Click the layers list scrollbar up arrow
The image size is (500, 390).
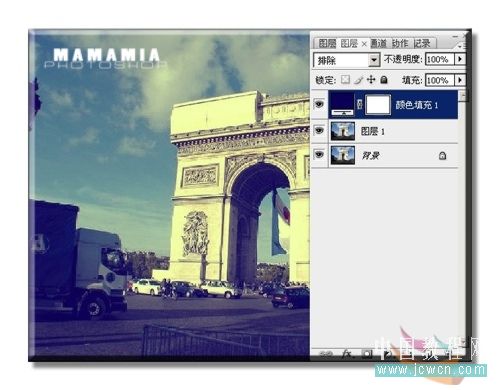click(x=463, y=96)
